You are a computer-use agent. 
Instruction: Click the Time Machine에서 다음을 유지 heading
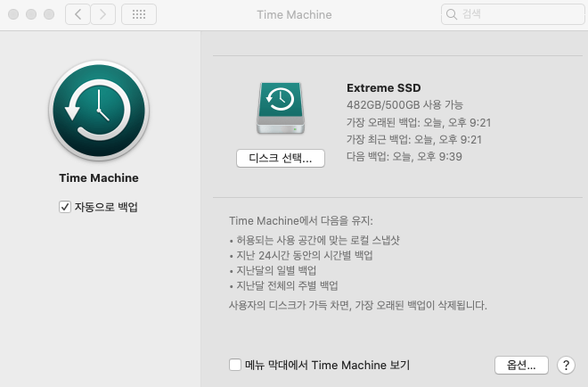coord(301,221)
